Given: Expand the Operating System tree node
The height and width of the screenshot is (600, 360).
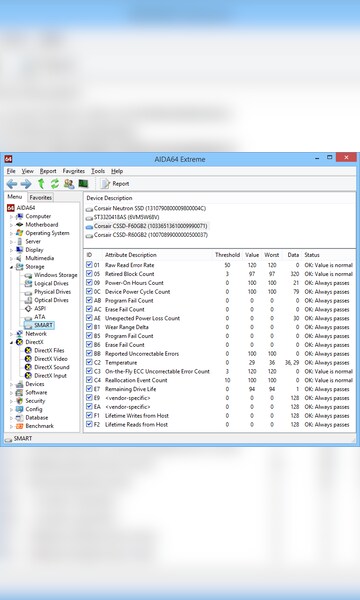Looking at the screenshot, I should [11, 233].
